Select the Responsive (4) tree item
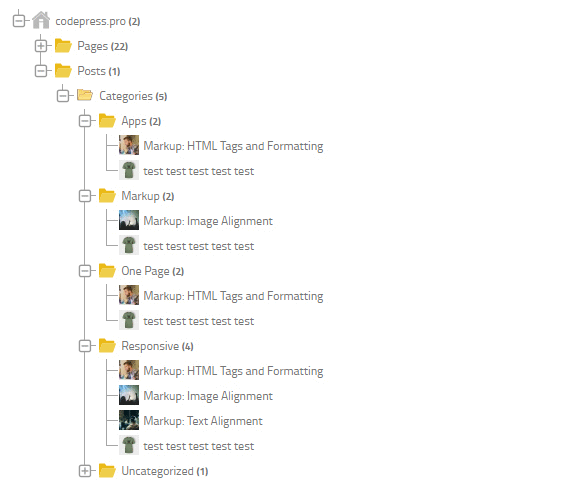Image resolution: width=567 pixels, height=488 pixels. click(157, 346)
